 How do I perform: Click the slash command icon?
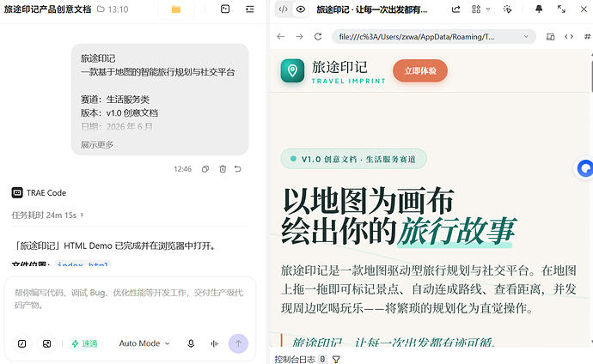tap(22, 343)
